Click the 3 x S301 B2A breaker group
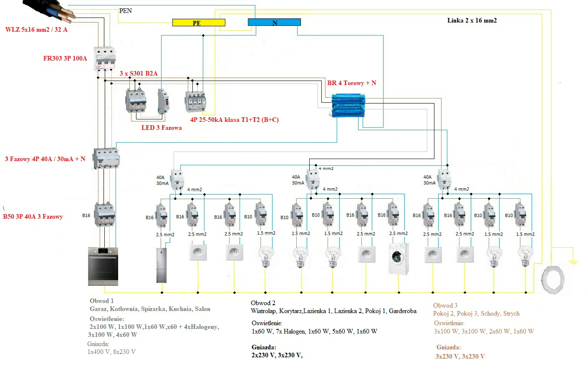 click(x=136, y=101)
